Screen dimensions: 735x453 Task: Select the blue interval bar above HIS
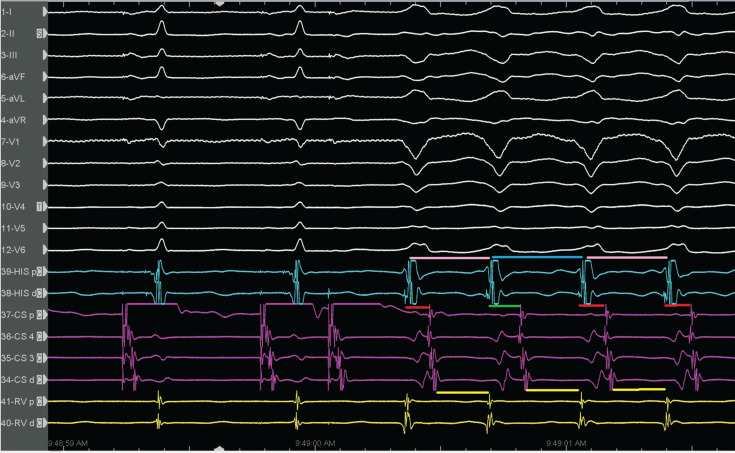[x=537, y=258]
